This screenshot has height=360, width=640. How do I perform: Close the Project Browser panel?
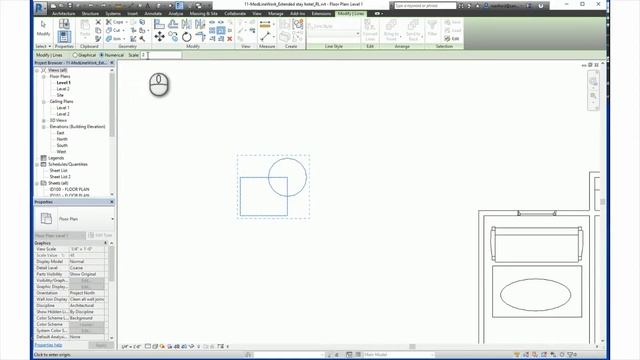click(x=112, y=63)
